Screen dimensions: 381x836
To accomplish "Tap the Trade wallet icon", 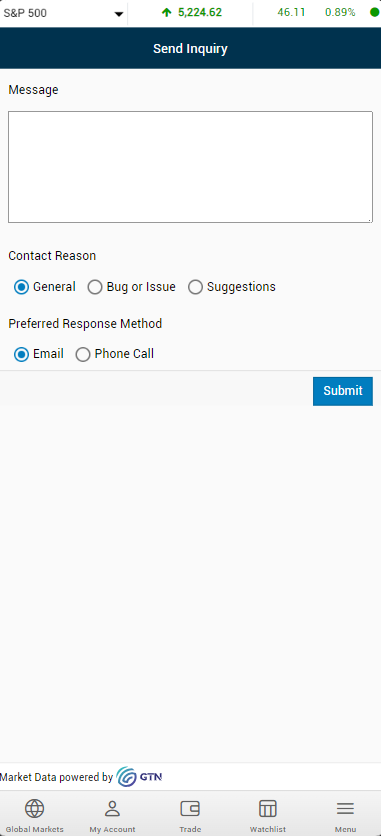I will point(190,809).
